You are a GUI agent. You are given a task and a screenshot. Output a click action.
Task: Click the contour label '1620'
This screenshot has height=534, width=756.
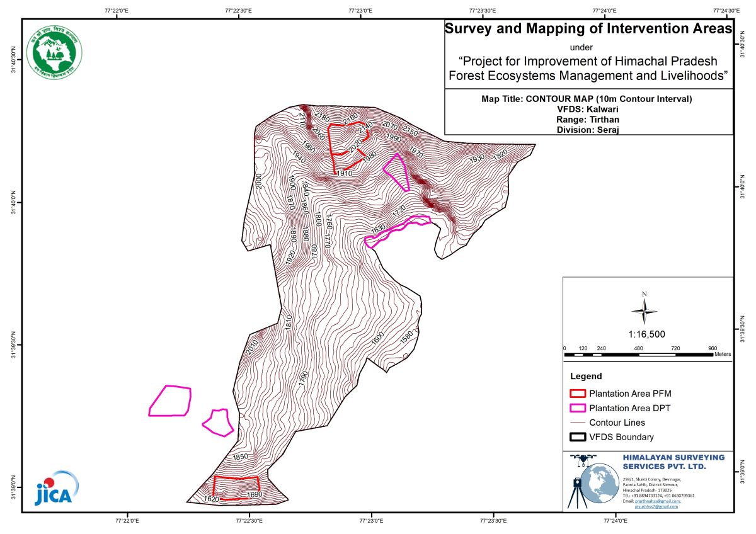(x=211, y=499)
